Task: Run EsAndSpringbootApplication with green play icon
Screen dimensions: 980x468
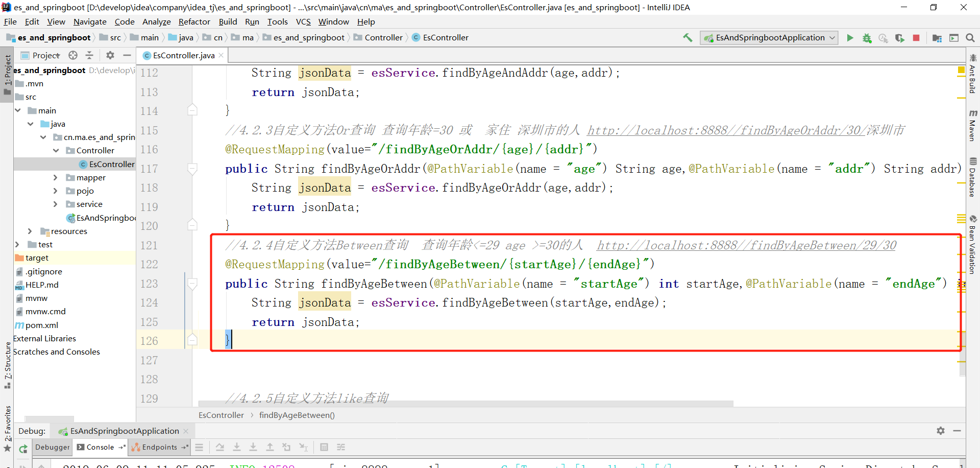Action: coord(850,38)
